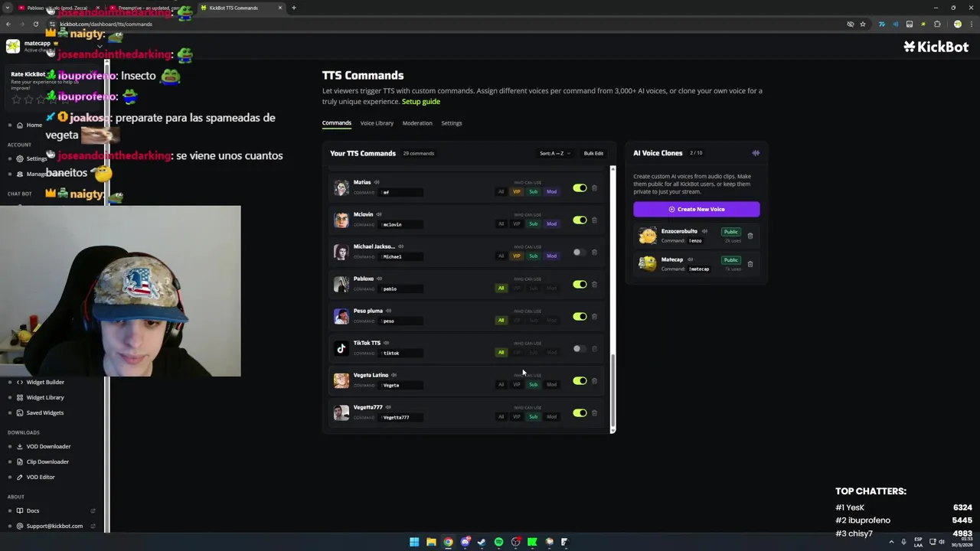This screenshot has height=551, width=980.
Task: Disable the Matias command toggle
Action: click(580, 188)
